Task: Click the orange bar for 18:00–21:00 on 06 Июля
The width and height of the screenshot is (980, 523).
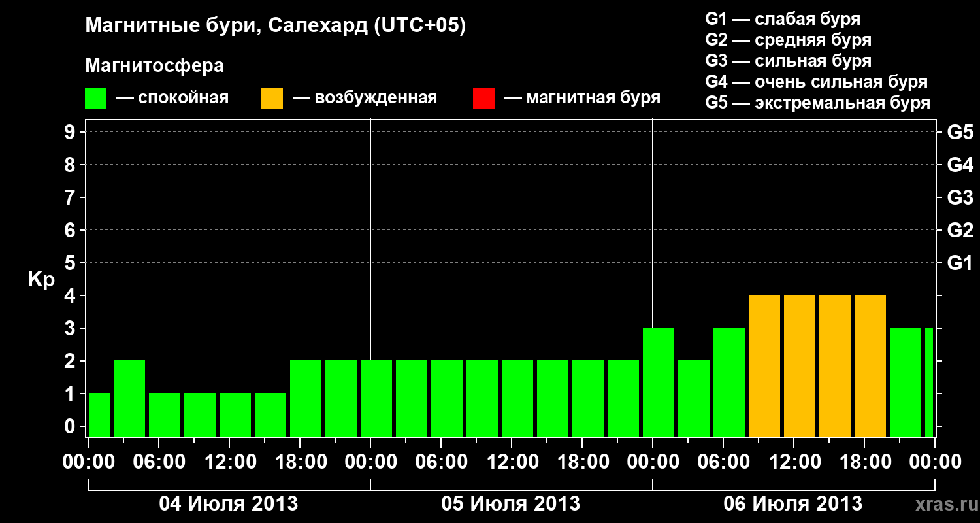Action: pos(870,365)
